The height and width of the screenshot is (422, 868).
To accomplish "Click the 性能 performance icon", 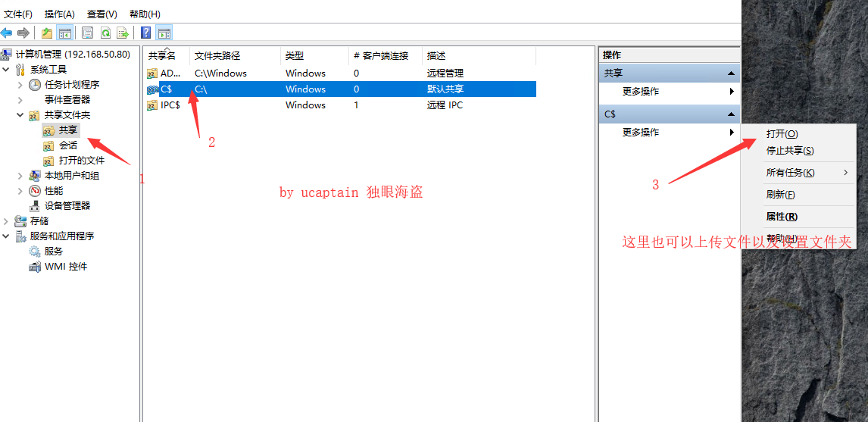I will pos(35,190).
